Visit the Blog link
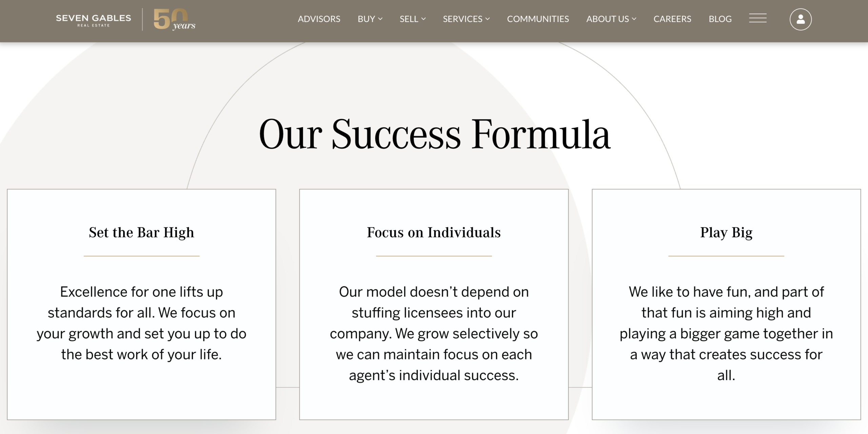The height and width of the screenshot is (434, 868). [720, 19]
